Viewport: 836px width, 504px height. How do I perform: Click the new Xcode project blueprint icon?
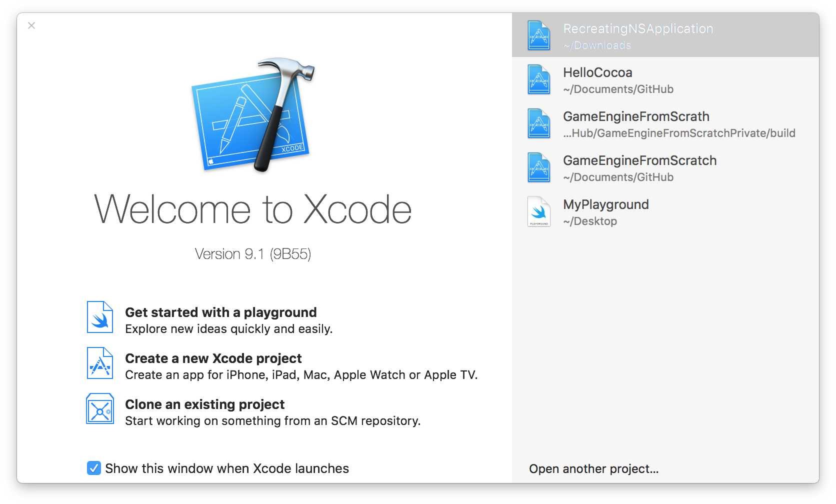click(100, 363)
